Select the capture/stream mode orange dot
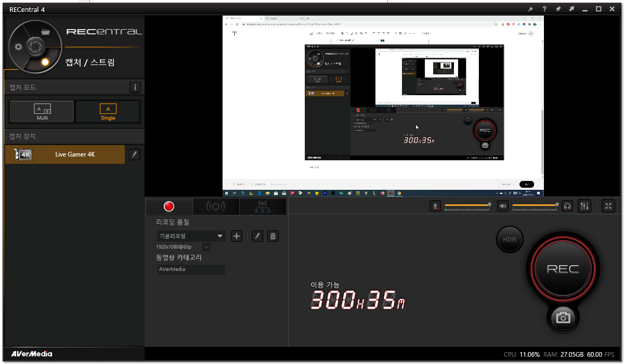The image size is (624, 364). click(x=45, y=62)
